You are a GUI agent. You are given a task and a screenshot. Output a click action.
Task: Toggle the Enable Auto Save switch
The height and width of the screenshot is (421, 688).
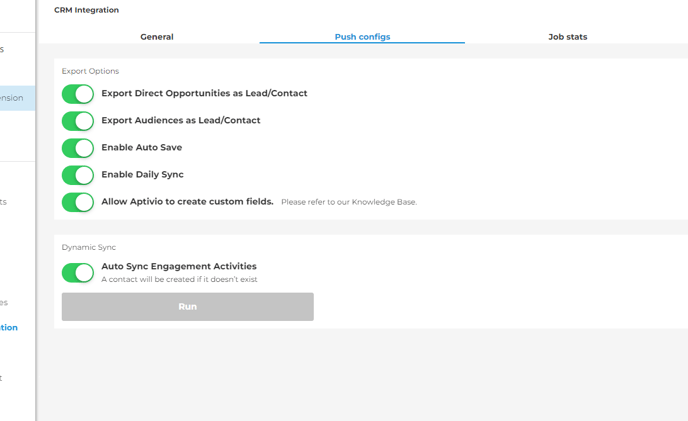click(x=78, y=148)
